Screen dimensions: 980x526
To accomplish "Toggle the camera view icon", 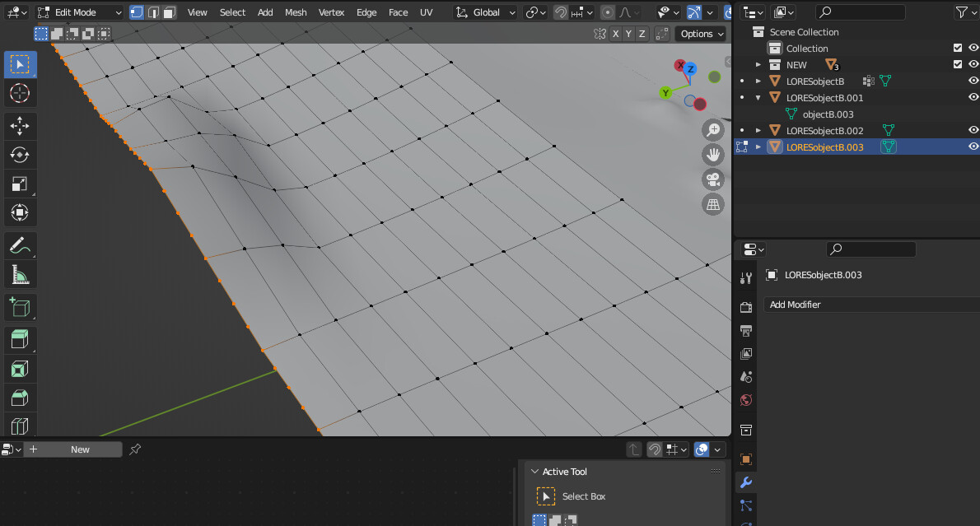I will coord(712,179).
